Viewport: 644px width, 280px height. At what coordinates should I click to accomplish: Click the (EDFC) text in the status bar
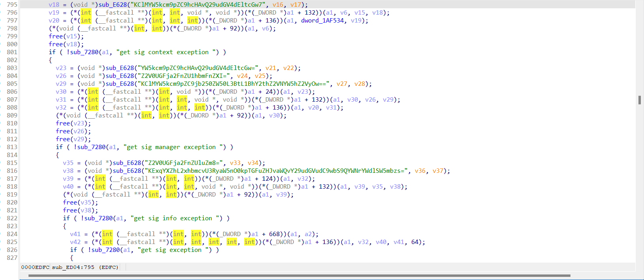[109, 267]
